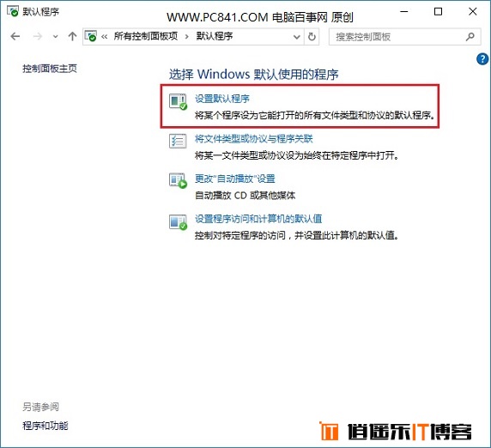Image resolution: width=491 pixels, height=448 pixels.
Task: Go back with the left arrow
Action: (x=15, y=37)
